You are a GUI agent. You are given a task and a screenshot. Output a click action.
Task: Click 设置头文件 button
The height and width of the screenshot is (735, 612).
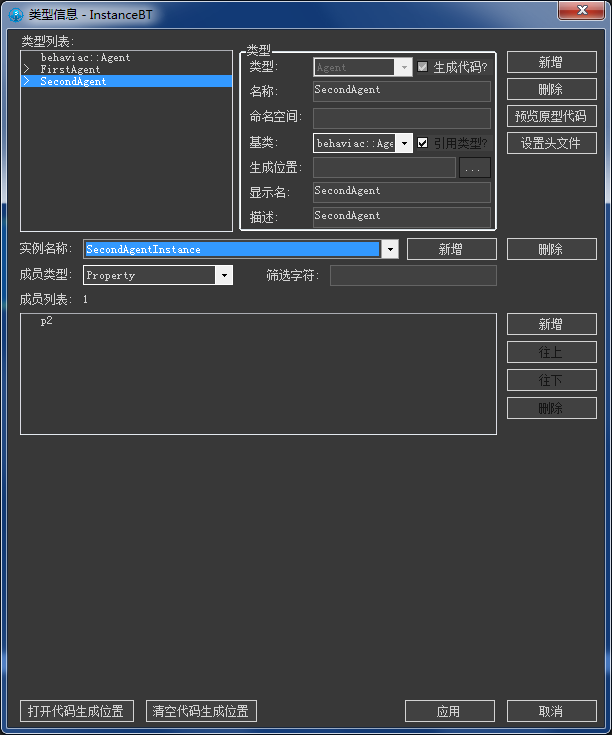tap(551, 143)
